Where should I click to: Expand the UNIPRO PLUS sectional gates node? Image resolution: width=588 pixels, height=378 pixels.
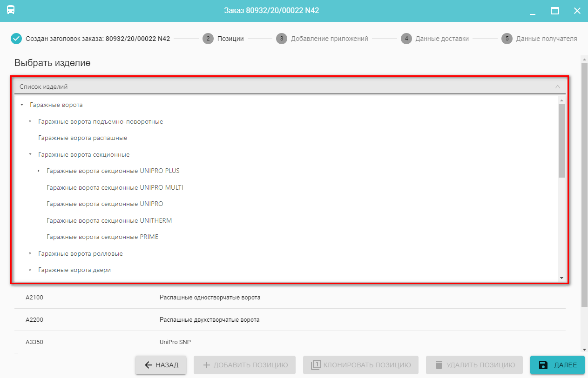coord(39,171)
